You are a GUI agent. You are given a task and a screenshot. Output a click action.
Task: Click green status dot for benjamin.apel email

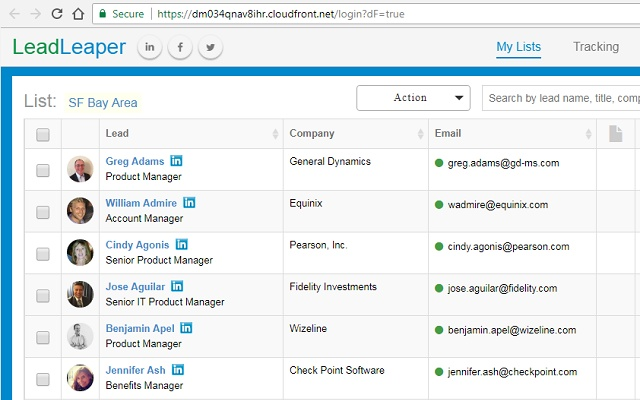(x=439, y=330)
